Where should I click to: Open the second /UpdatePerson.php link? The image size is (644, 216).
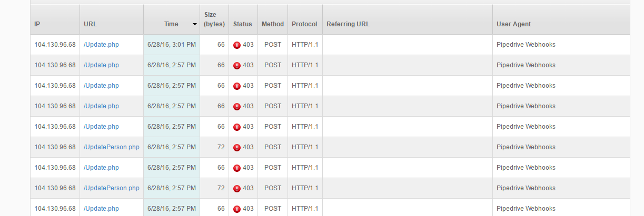112,188
